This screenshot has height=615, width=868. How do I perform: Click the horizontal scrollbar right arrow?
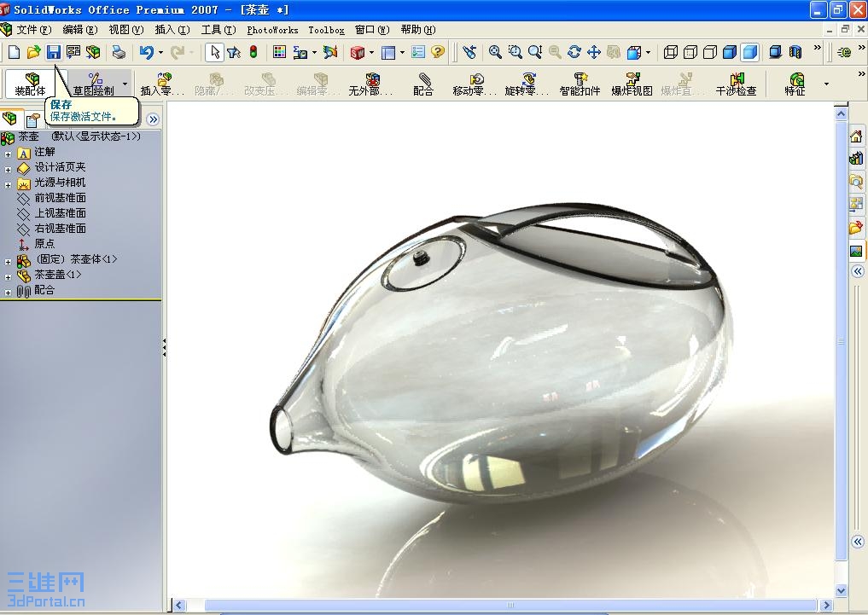[826, 605]
